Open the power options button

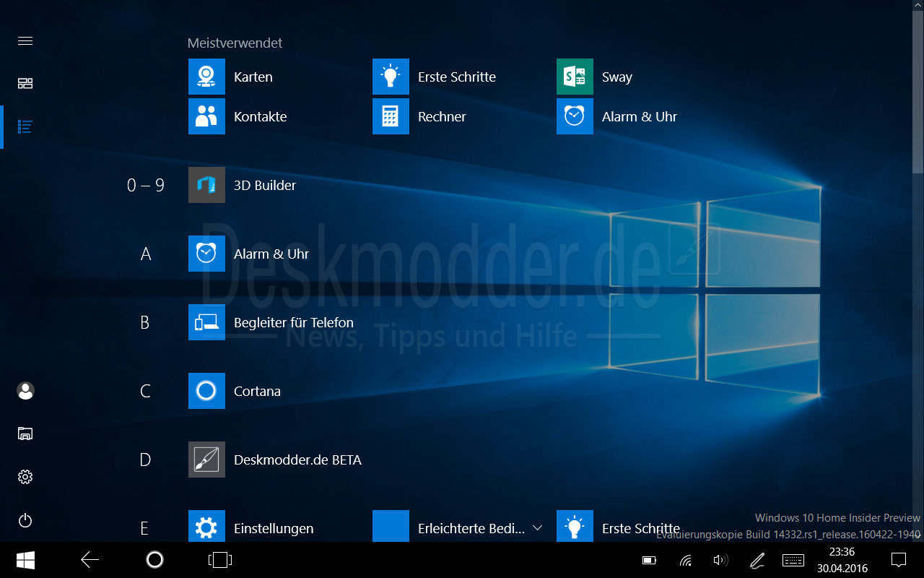25,520
